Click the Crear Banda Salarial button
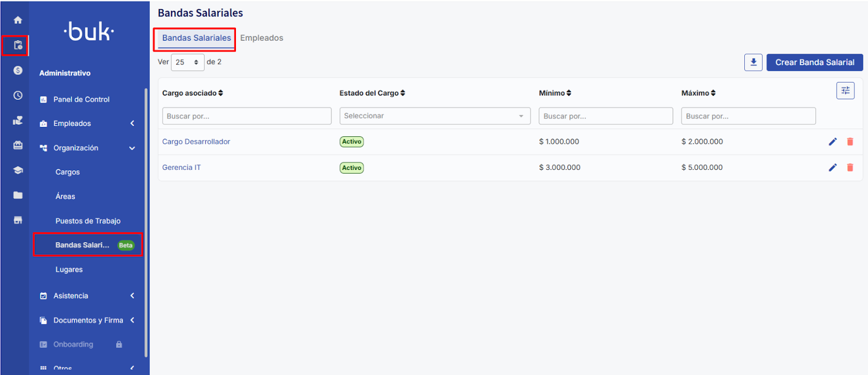This screenshot has height=375, width=868. (x=814, y=62)
